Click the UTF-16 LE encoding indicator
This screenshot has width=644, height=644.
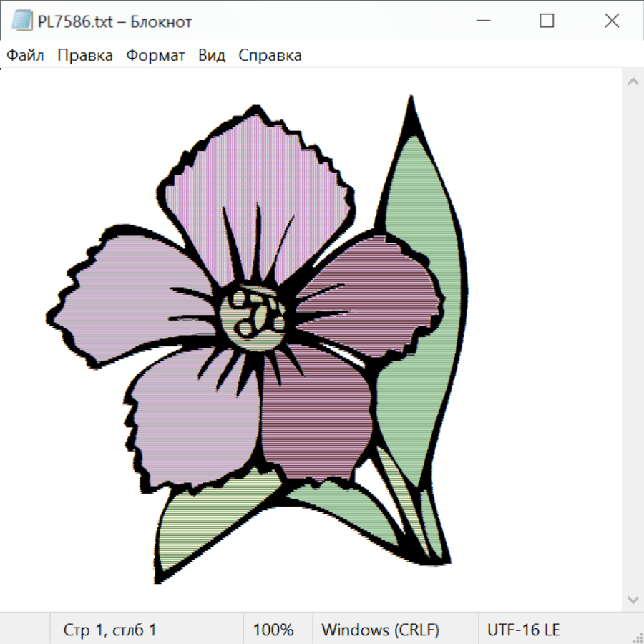(523, 630)
